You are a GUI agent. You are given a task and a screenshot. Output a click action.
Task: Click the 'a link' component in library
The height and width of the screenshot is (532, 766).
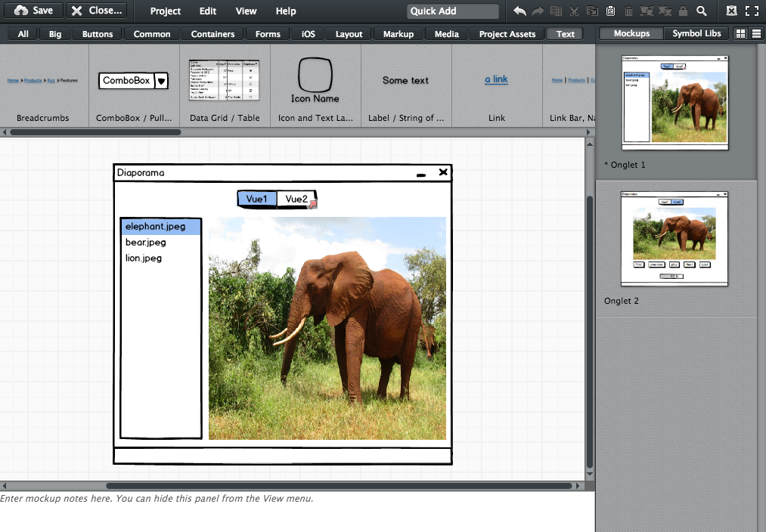tap(496, 79)
